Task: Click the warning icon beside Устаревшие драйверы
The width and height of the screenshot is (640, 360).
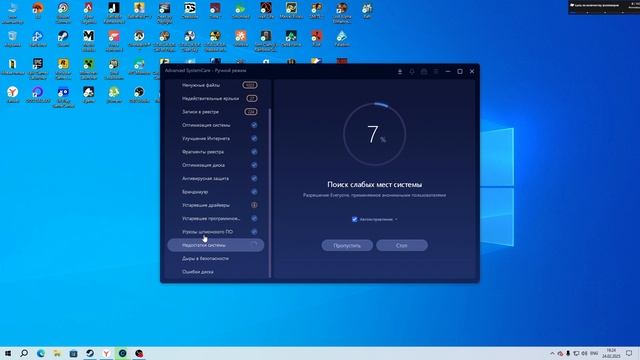Action: (254, 205)
